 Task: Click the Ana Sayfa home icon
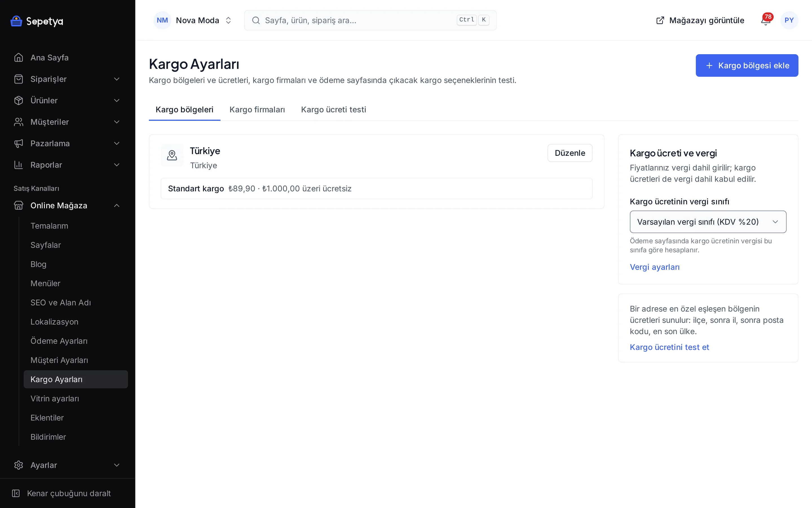point(19,58)
